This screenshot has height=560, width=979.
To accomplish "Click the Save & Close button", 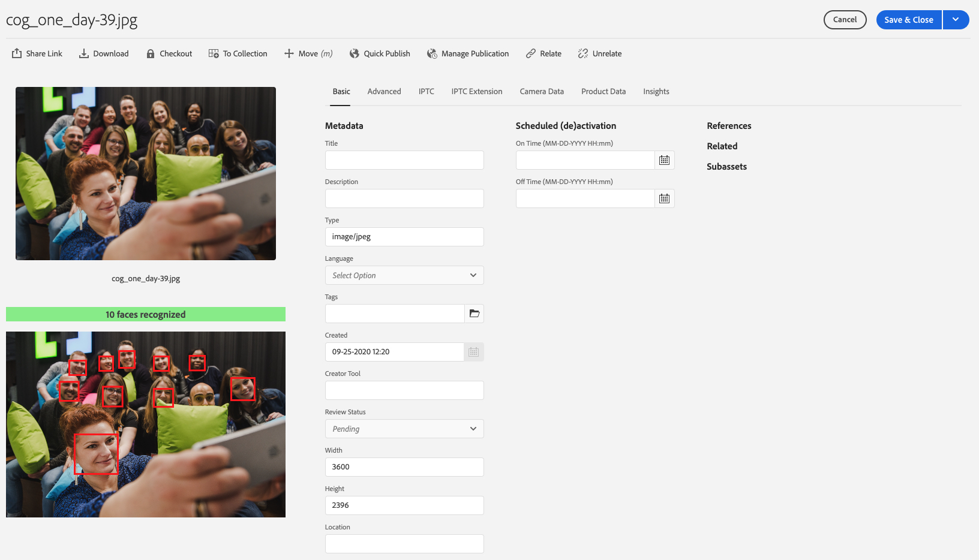I will [909, 20].
